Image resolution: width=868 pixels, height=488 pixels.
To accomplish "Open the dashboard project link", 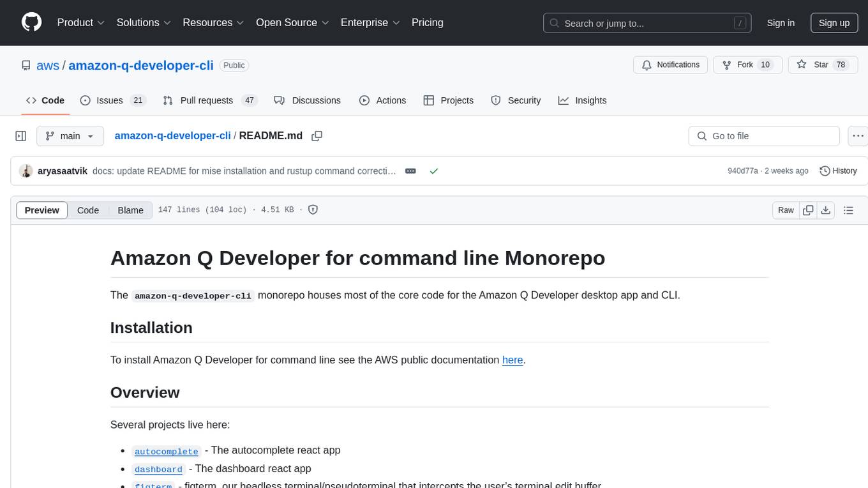I will [x=158, y=469].
